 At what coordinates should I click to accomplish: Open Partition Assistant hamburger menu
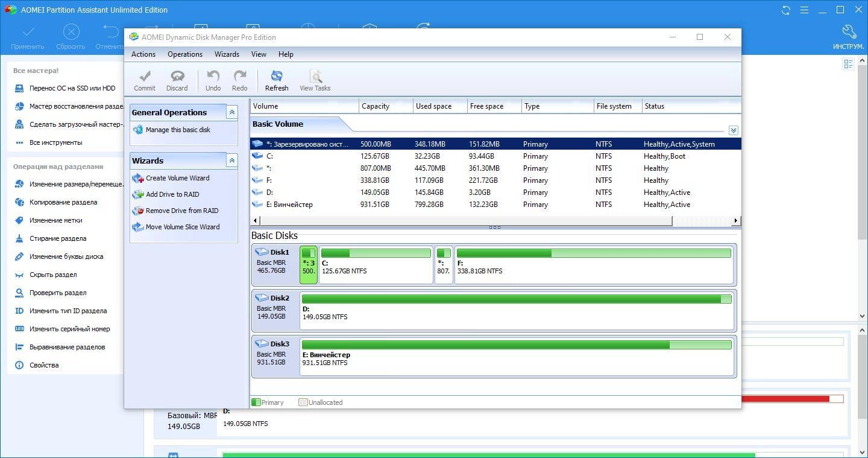coord(804,10)
